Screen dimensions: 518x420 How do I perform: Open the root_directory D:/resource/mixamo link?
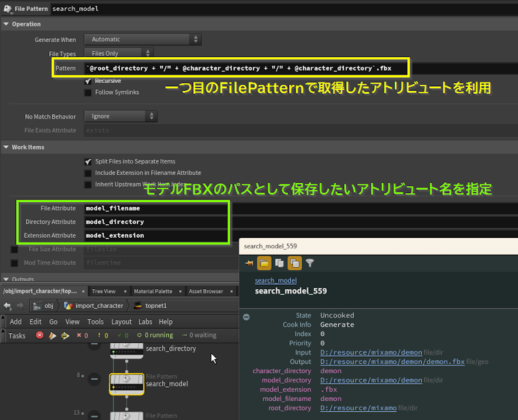click(358, 408)
